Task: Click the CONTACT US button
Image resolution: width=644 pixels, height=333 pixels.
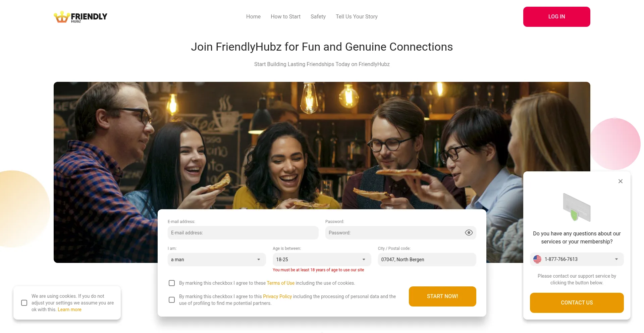Action: (x=577, y=303)
